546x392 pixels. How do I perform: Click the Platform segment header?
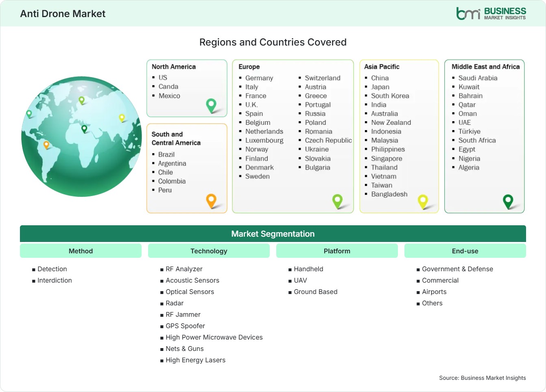pos(337,251)
